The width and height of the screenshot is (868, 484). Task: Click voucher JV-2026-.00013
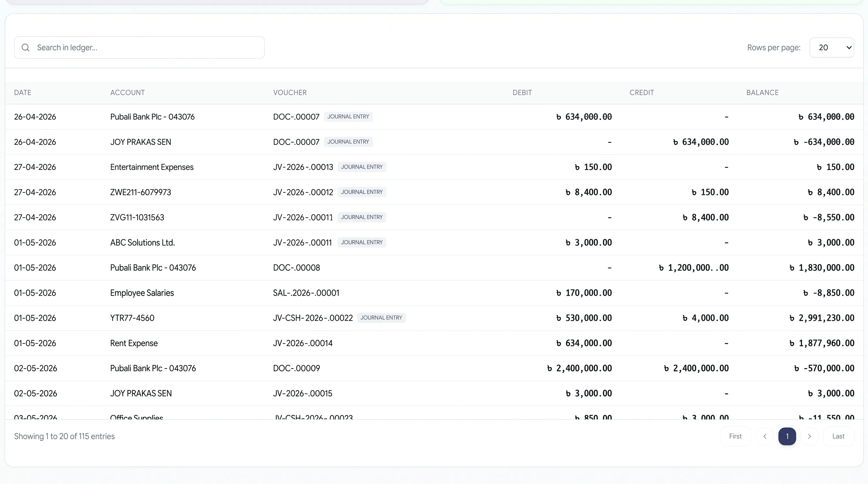pos(303,167)
